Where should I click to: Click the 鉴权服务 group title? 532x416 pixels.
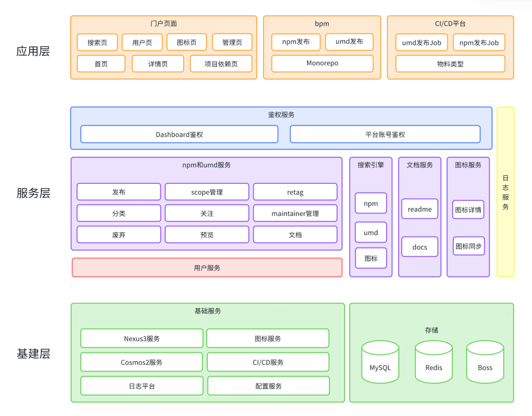coord(281,114)
